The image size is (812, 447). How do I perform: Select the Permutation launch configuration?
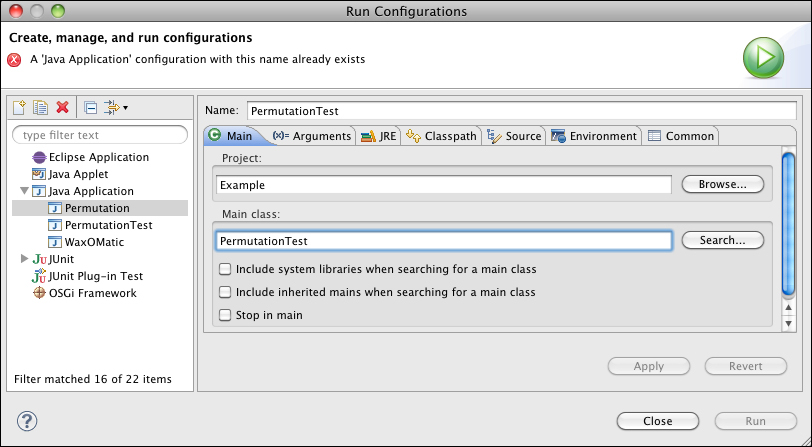(x=100, y=208)
